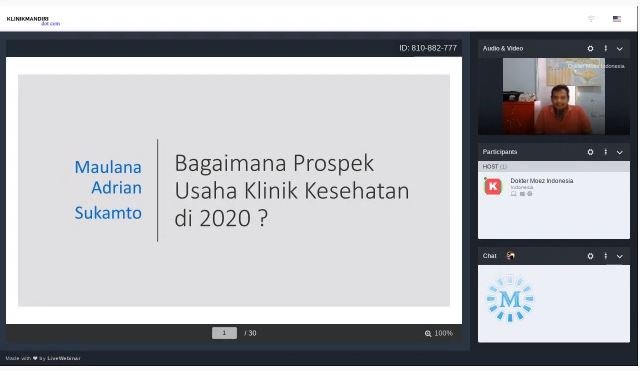Select the slide page number field
640x371 pixels.
[x=224, y=333]
